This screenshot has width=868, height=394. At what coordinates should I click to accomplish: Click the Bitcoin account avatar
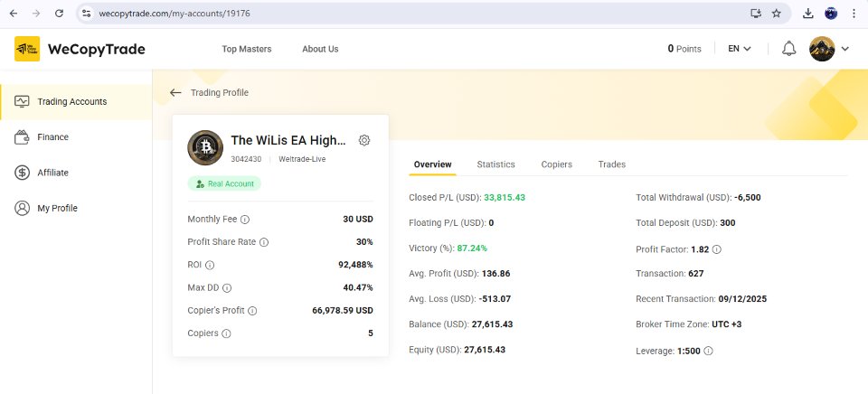(205, 148)
